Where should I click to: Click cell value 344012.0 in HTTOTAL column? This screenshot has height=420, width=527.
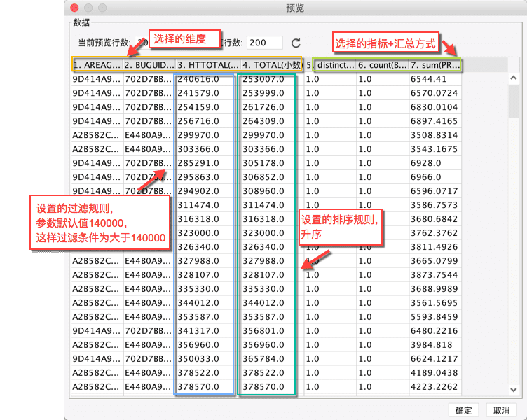click(198, 303)
